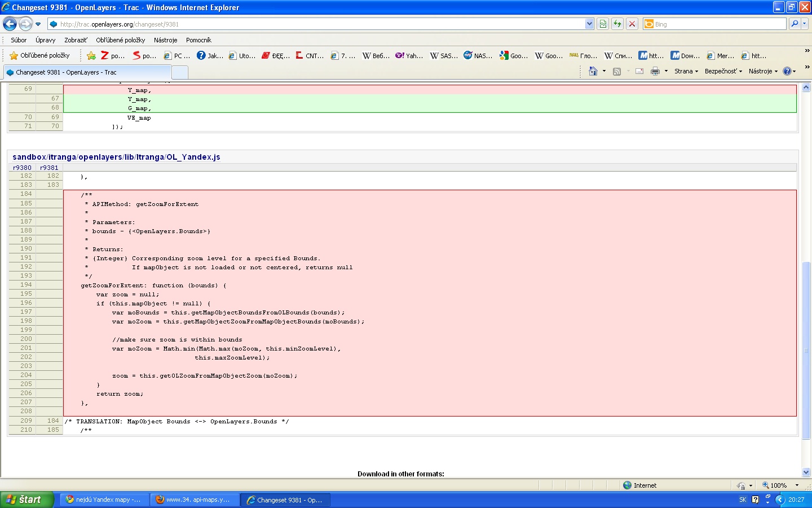Open the OL_Yandex.js file link

(193, 157)
